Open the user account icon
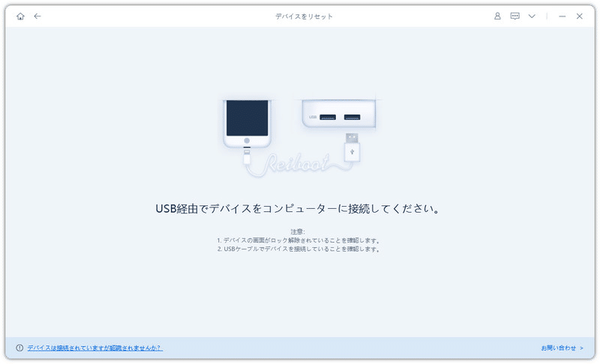Image resolution: width=600 pixels, height=364 pixels. pos(497,16)
